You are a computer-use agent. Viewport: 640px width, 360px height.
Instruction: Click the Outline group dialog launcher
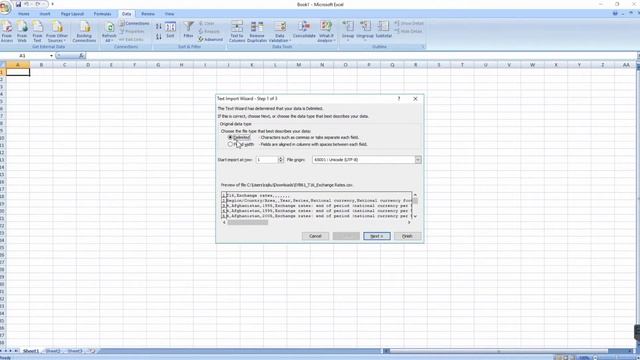click(x=423, y=47)
